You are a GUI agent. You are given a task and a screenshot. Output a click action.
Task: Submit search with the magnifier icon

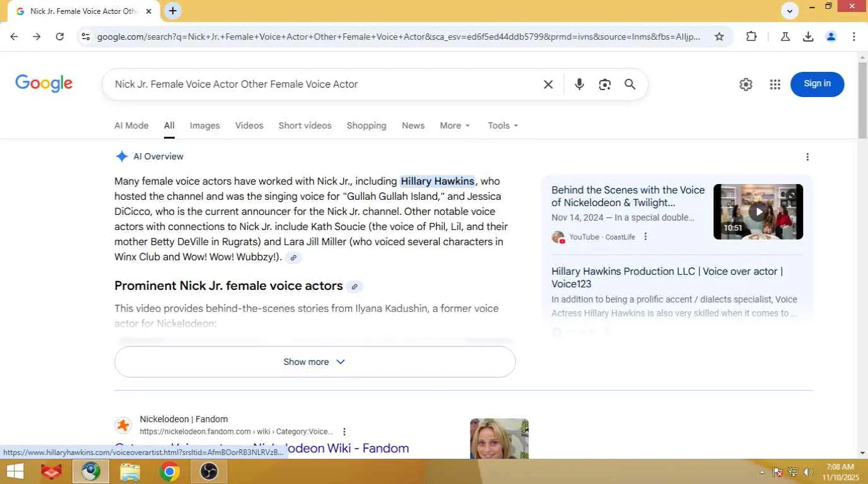(630, 84)
